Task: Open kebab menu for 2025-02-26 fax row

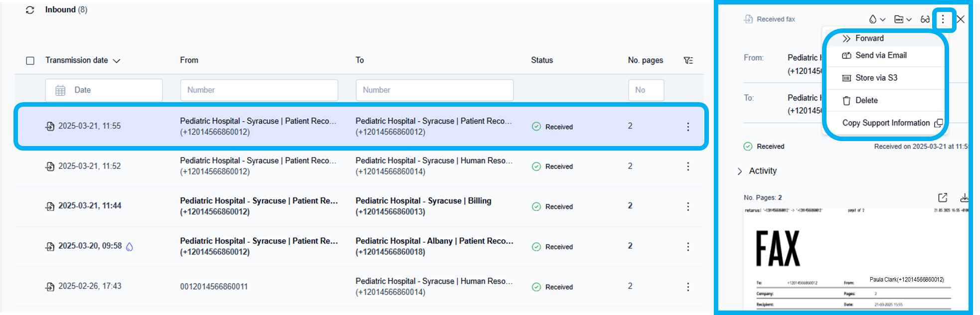Action: click(688, 287)
